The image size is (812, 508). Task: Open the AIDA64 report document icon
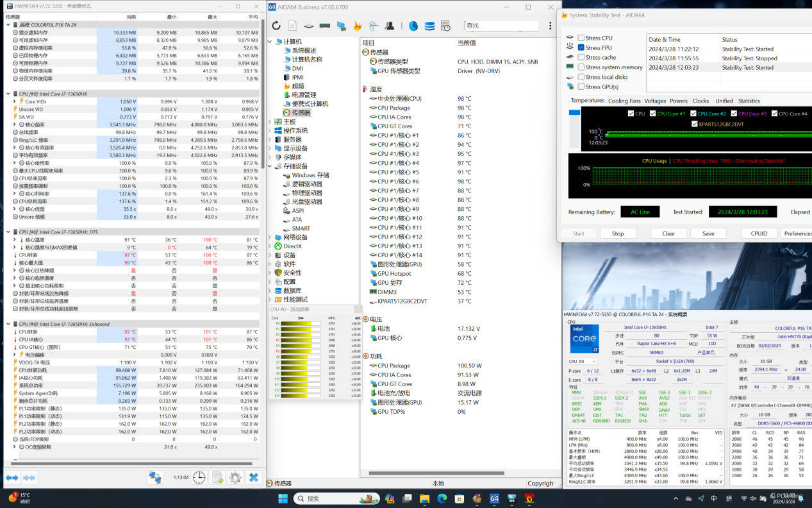[x=292, y=26]
